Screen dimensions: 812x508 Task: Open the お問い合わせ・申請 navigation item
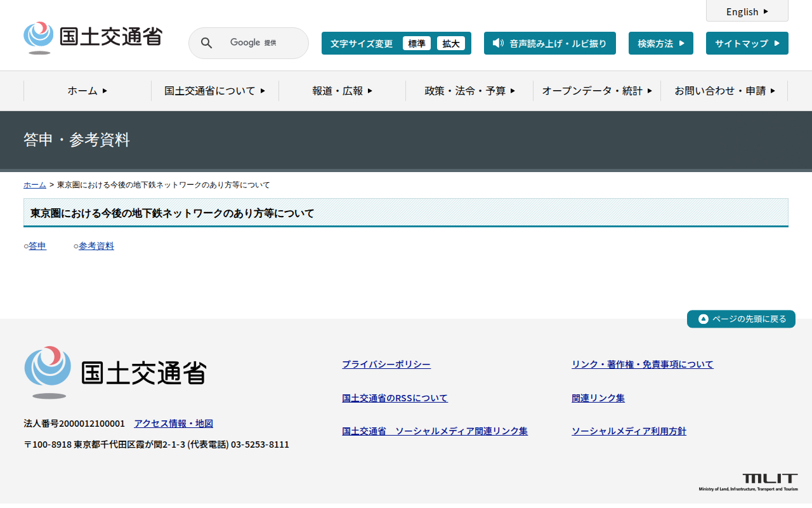724,91
